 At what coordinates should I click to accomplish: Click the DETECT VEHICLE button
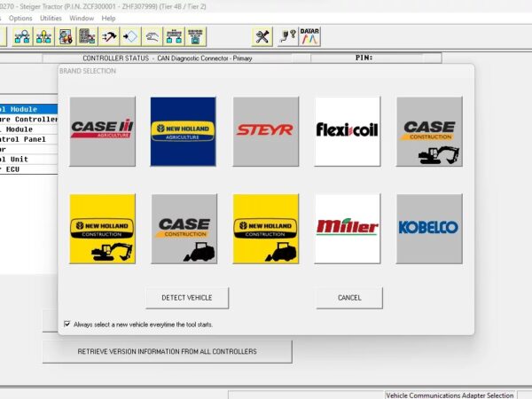(x=187, y=298)
